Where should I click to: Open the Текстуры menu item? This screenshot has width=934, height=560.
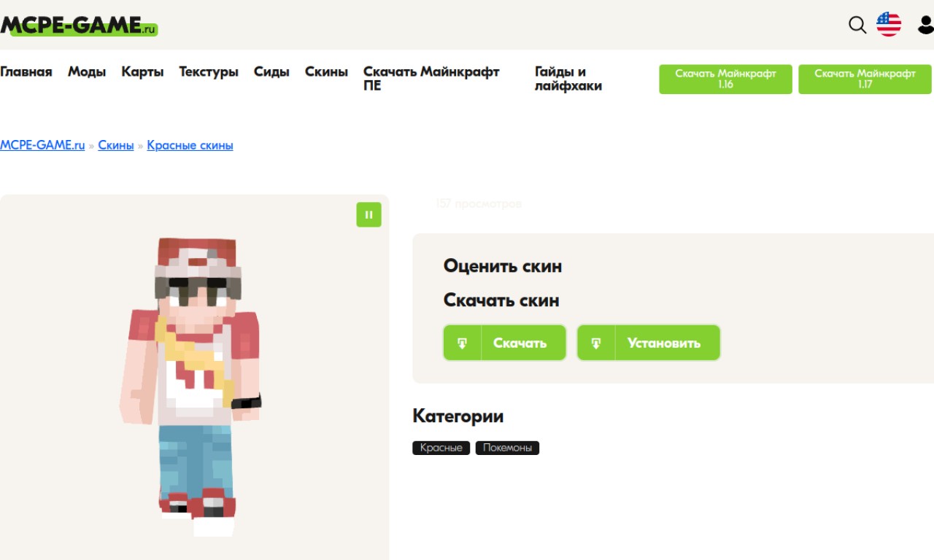209,71
